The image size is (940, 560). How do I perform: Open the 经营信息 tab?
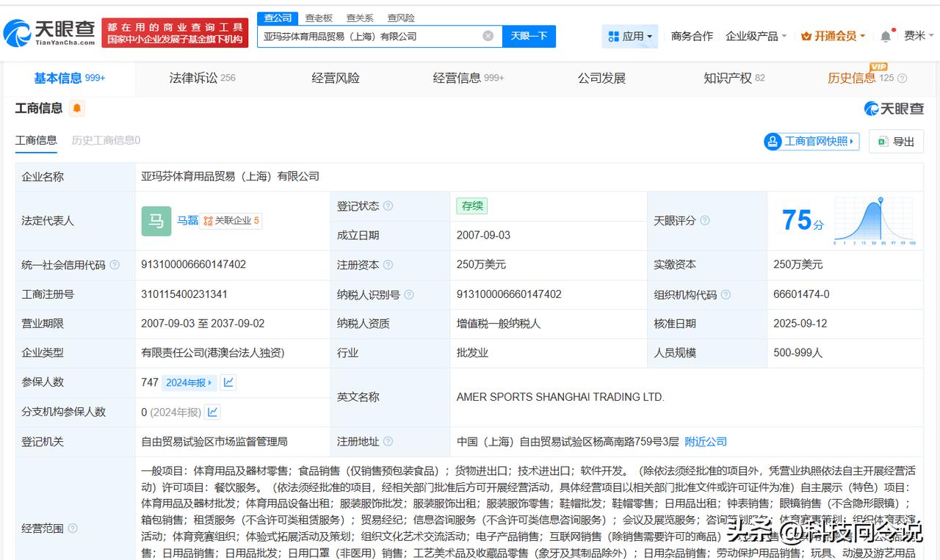[x=469, y=78]
